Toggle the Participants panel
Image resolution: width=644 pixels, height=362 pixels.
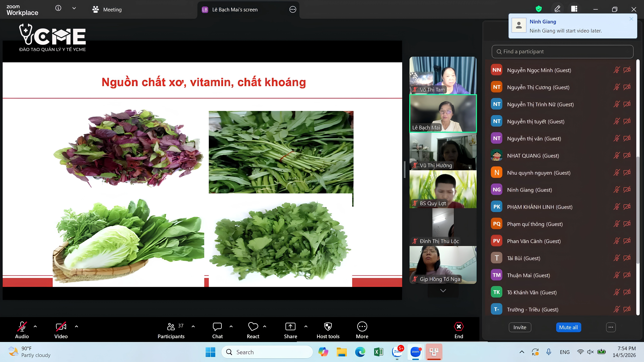point(171,330)
